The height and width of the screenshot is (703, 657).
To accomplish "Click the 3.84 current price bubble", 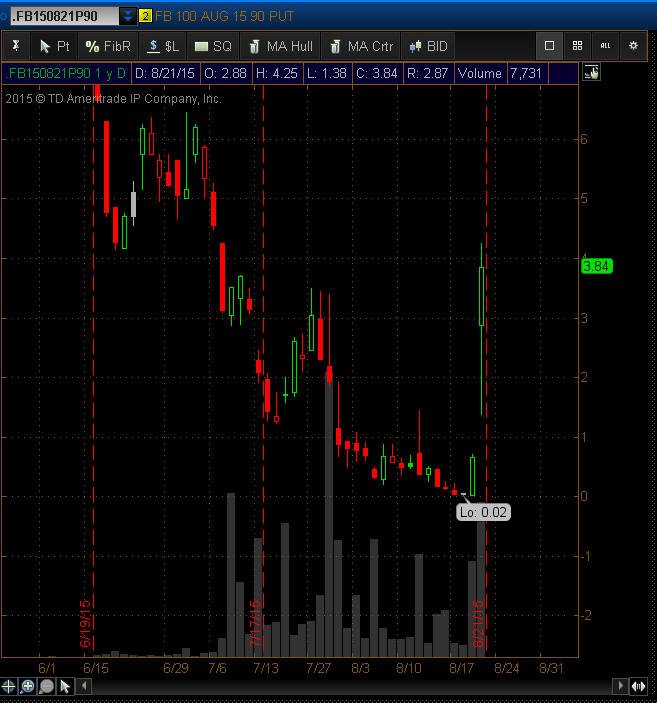I will [x=596, y=266].
